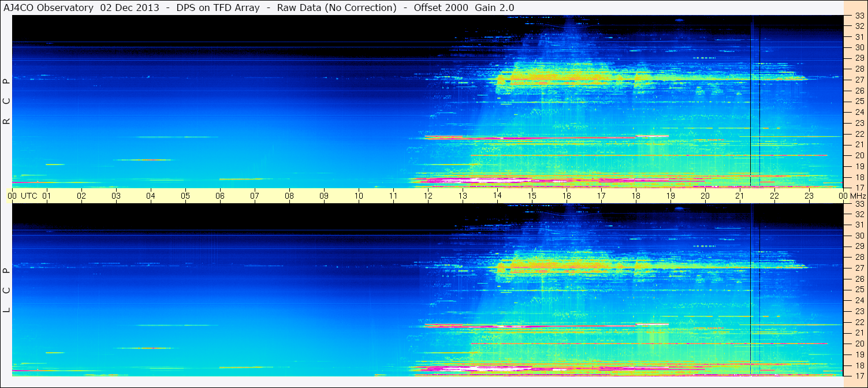Screen dimensions: 868x388
Task: Click the Raw Data (No Correction) header text
Action: [x=337, y=8]
